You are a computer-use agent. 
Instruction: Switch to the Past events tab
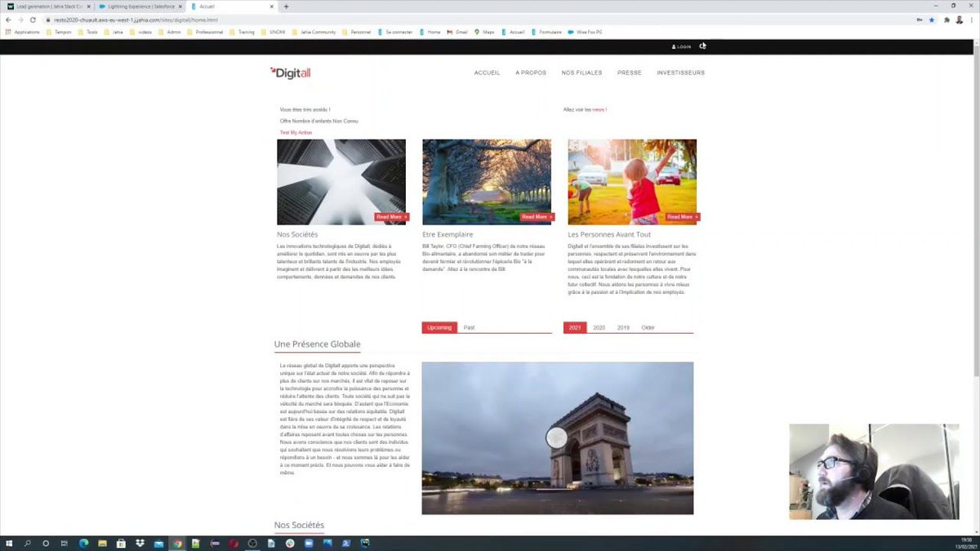click(469, 327)
